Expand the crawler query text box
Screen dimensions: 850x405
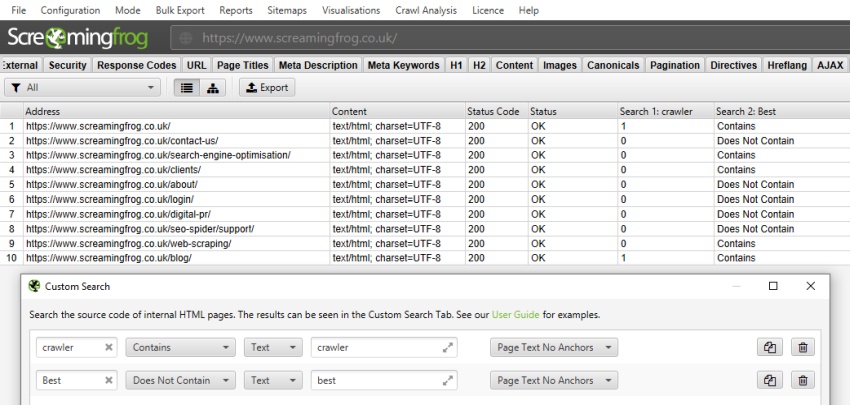point(447,348)
